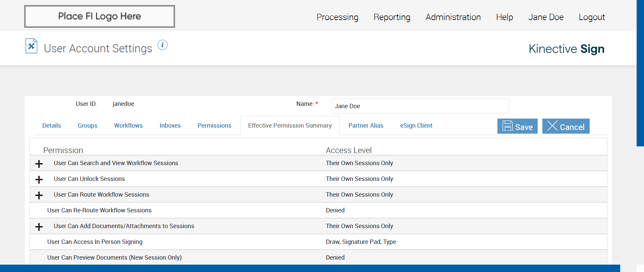The width and height of the screenshot is (644, 272).
Task: Open the Administration menu
Action: pyautogui.click(x=453, y=17)
